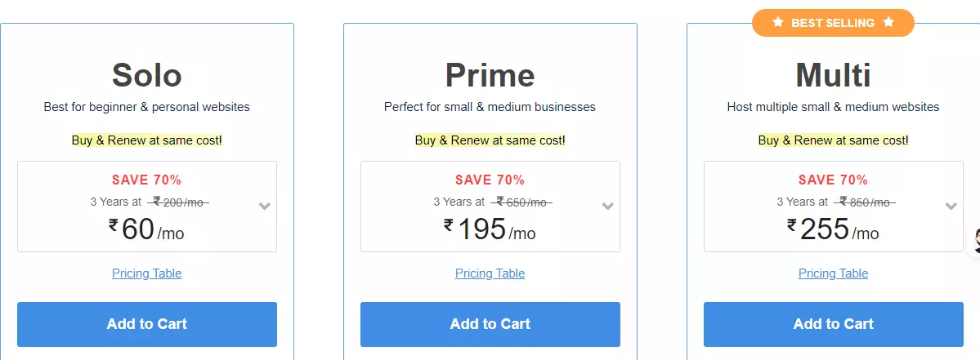Screen dimensions: 980x360
Task: Expand the Multi plan duration chevron
Action: (951, 207)
